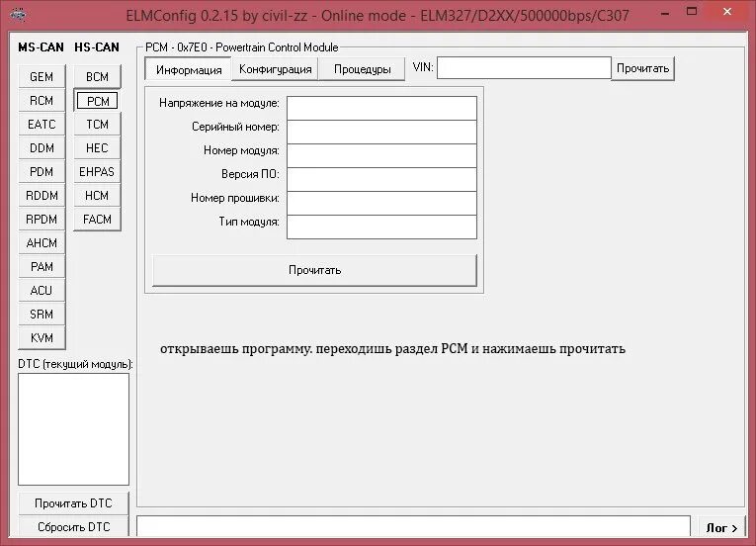Select the PCM module button

(x=97, y=101)
